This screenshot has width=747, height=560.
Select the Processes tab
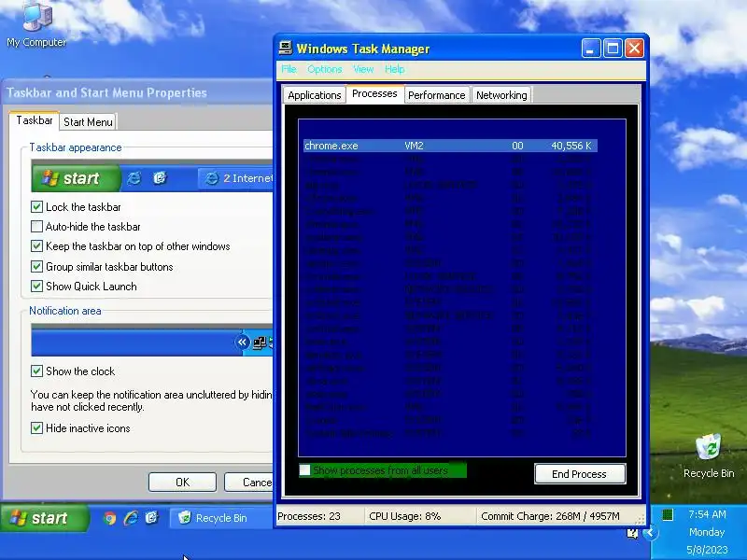[x=374, y=93]
